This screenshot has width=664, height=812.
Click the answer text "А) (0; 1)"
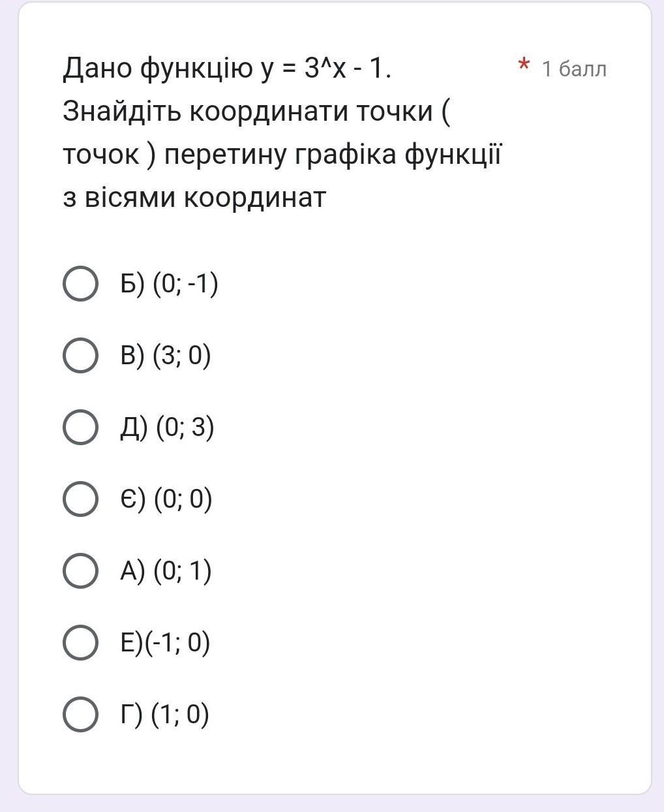tap(166, 571)
